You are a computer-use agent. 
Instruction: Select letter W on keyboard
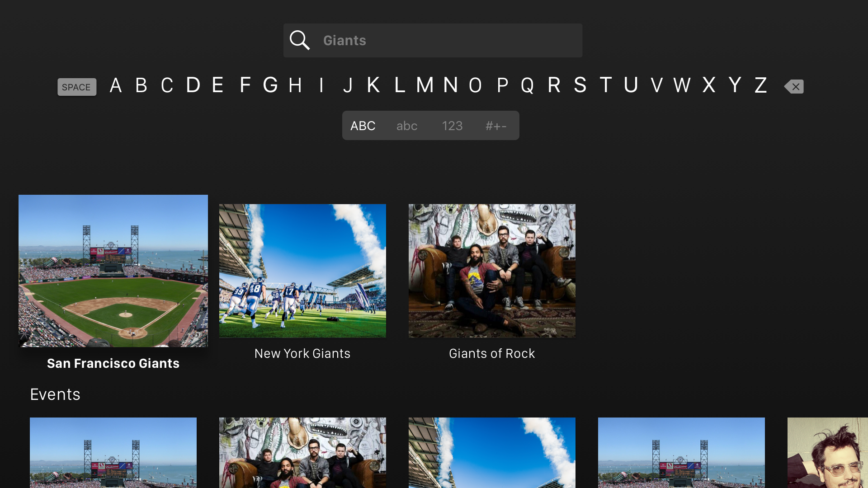tap(682, 85)
